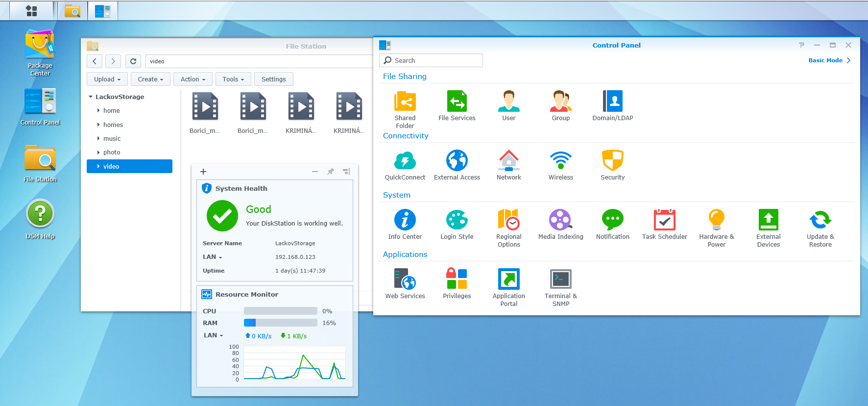Viewport: 868px width, 406px height.
Task: Open QuickConnect settings icon
Action: [x=405, y=161]
